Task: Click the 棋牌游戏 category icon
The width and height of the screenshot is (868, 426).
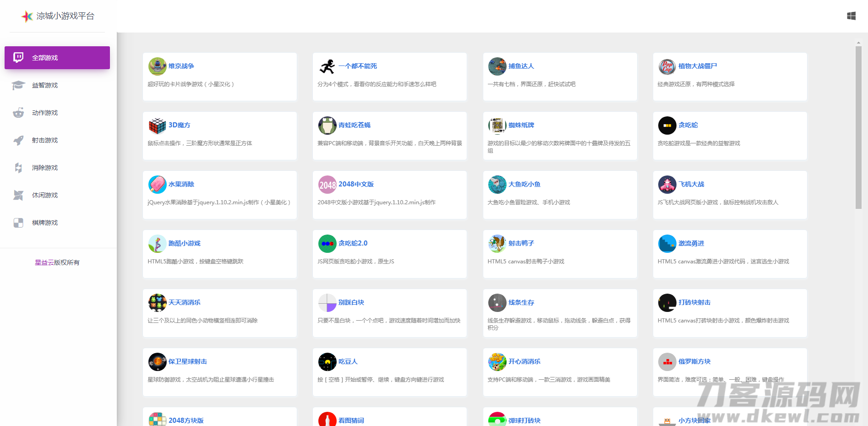Action: point(18,223)
